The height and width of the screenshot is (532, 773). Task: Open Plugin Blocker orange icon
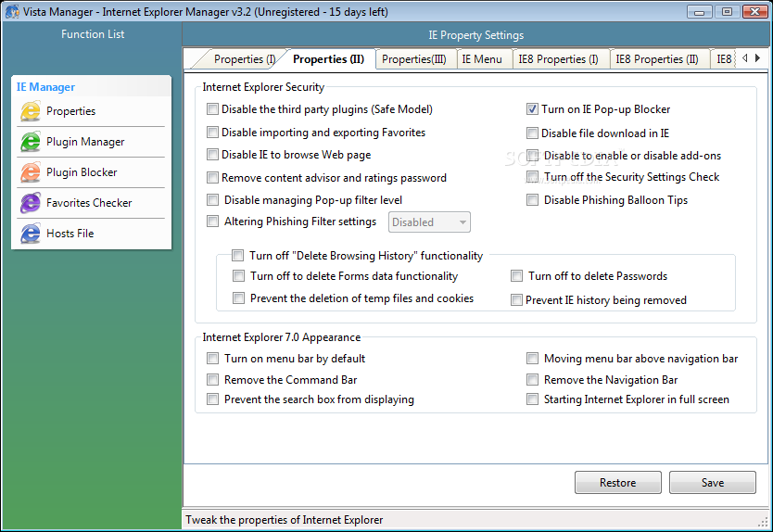pos(30,172)
